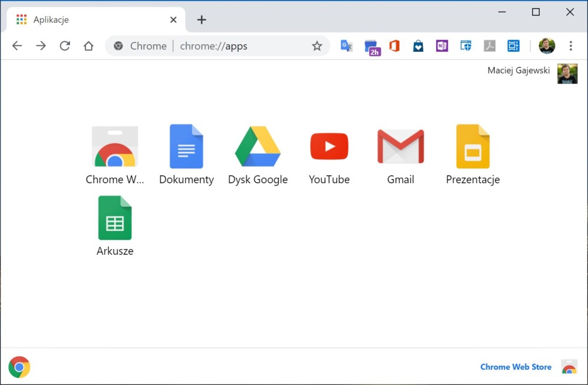Click the shopping bag extension icon
Screen dimensions: 588x385
coord(418,46)
